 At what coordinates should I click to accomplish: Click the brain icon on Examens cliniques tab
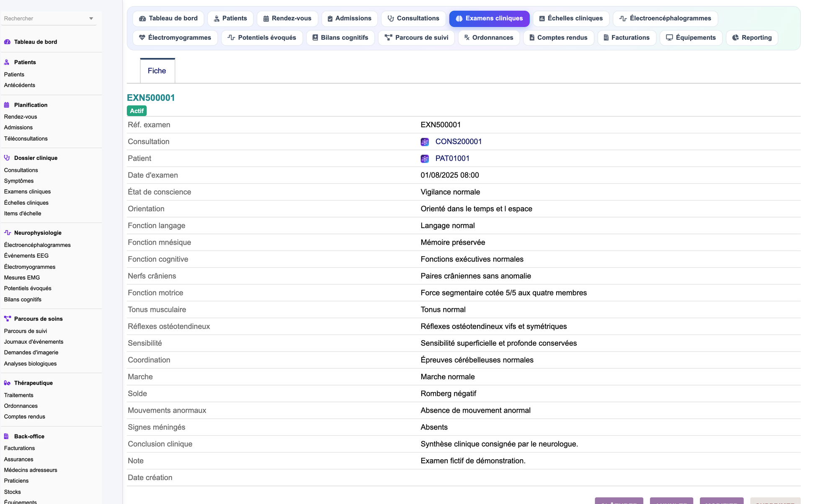click(x=459, y=18)
